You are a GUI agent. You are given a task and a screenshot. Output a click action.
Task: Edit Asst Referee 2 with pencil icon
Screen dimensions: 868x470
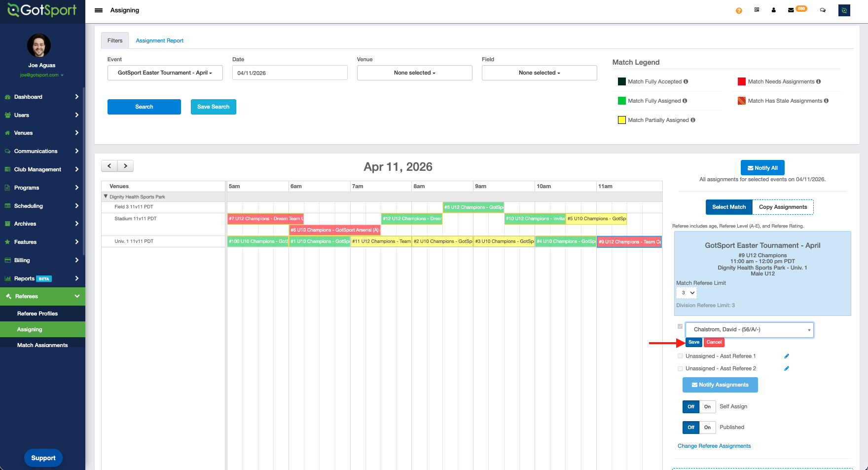787,368
